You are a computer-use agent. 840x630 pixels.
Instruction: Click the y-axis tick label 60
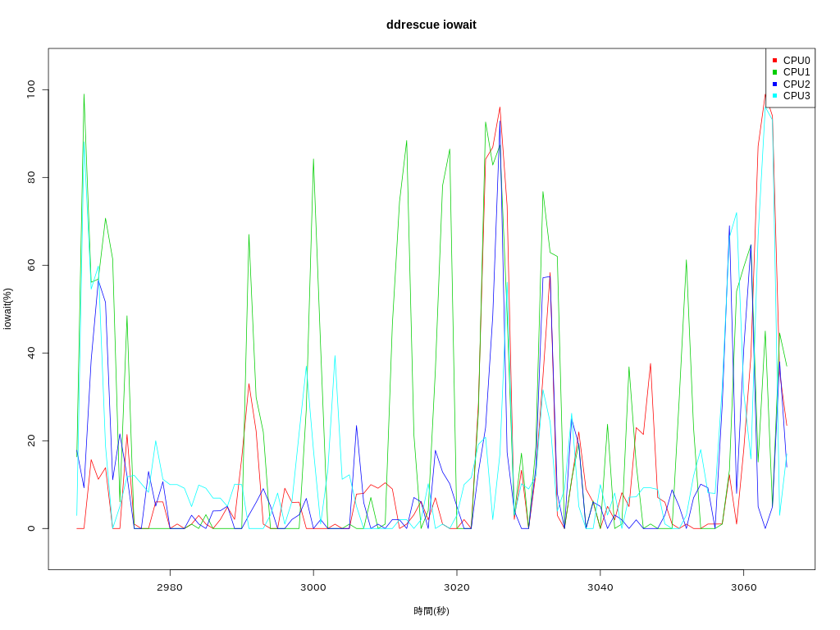pyautogui.click(x=31, y=265)
